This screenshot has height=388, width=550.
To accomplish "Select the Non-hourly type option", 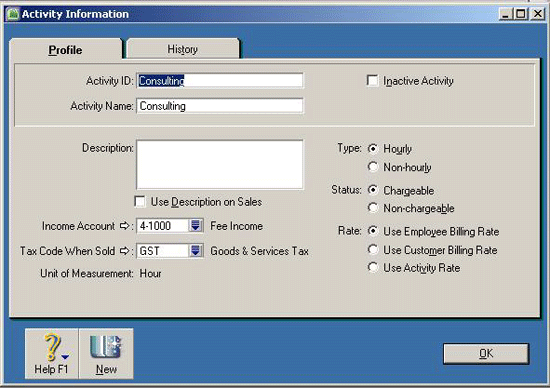I will (373, 167).
